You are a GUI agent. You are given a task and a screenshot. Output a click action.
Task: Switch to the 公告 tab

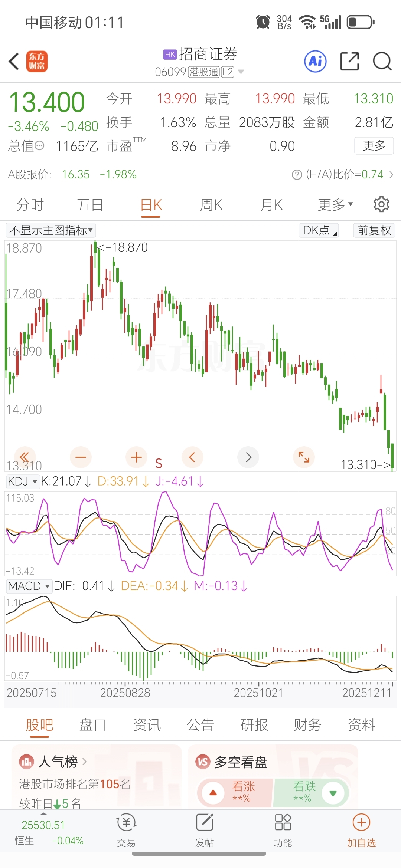pos(200,724)
